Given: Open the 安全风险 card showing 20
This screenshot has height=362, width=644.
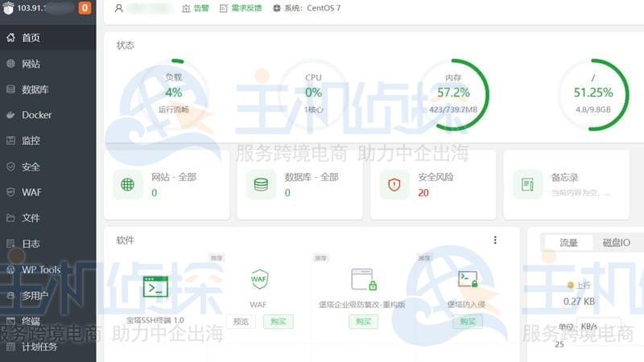Looking at the screenshot, I should [x=433, y=185].
